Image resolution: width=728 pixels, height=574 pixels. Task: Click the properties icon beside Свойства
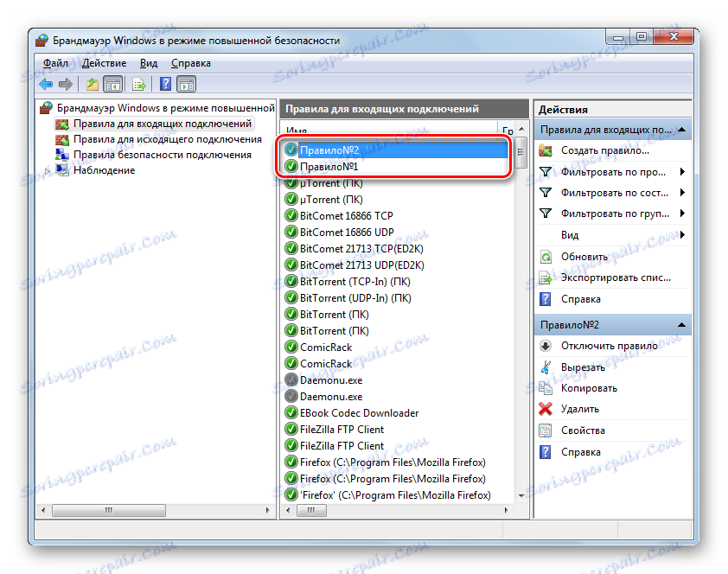coord(546,430)
